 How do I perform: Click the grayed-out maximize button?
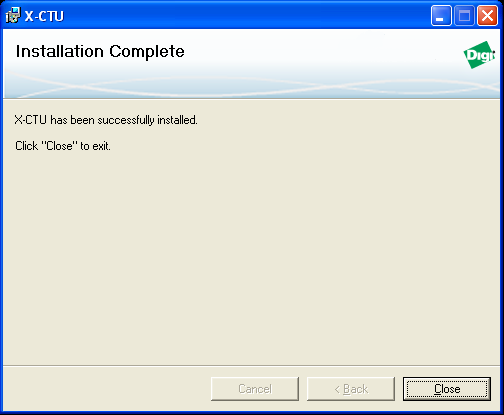click(x=464, y=15)
